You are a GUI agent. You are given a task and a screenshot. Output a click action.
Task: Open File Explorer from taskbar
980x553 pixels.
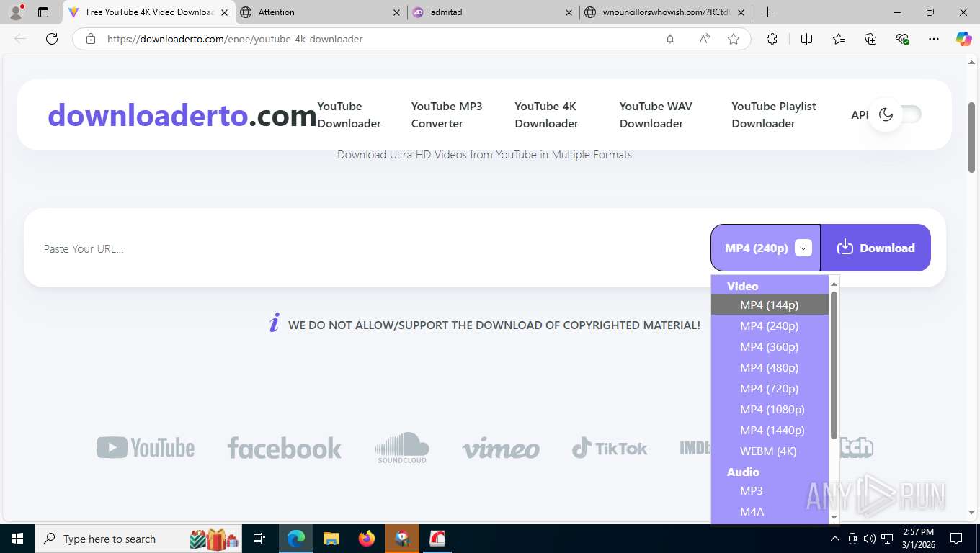[x=331, y=539]
